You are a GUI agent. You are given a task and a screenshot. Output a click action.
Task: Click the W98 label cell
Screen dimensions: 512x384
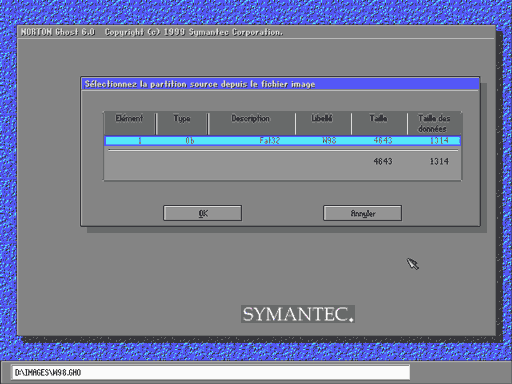[x=329, y=141]
